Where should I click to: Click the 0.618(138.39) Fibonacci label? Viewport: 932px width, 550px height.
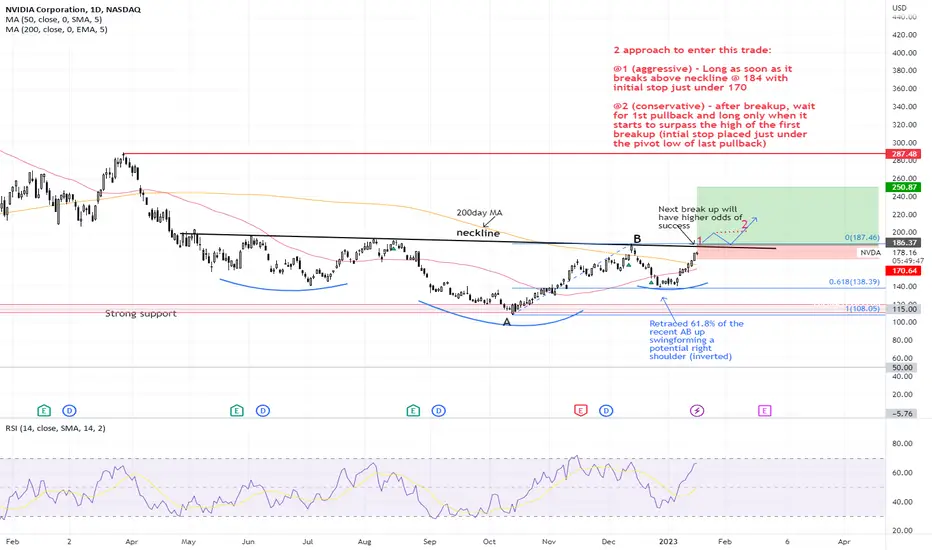(x=854, y=282)
